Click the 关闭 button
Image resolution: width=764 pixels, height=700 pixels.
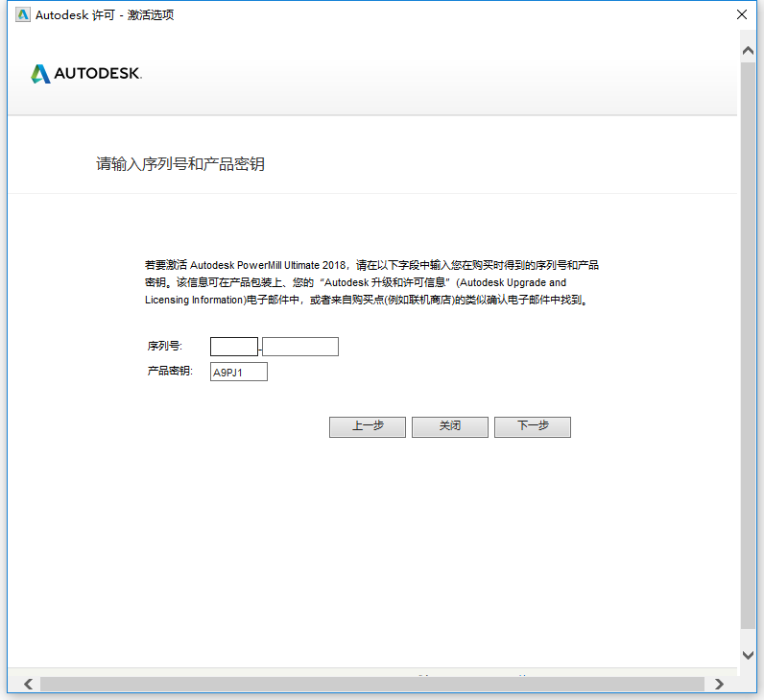[x=450, y=427]
